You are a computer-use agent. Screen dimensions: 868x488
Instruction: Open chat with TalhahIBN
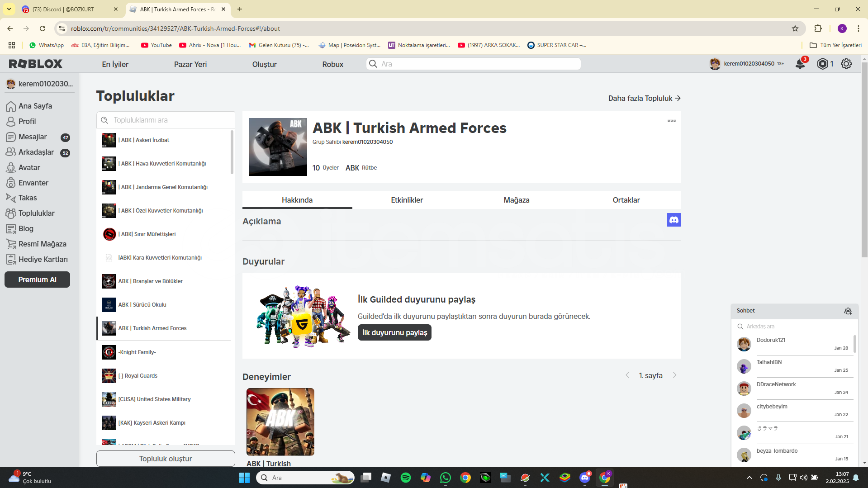tap(794, 366)
